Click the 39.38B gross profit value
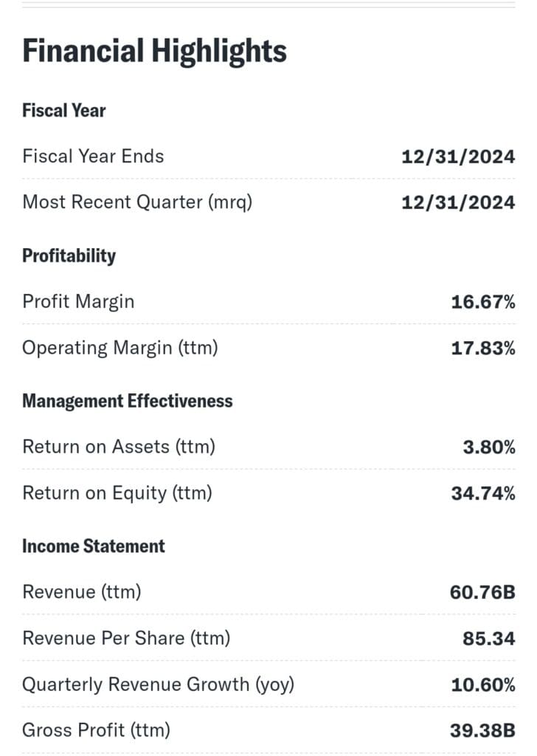537x756 pixels. [482, 731]
